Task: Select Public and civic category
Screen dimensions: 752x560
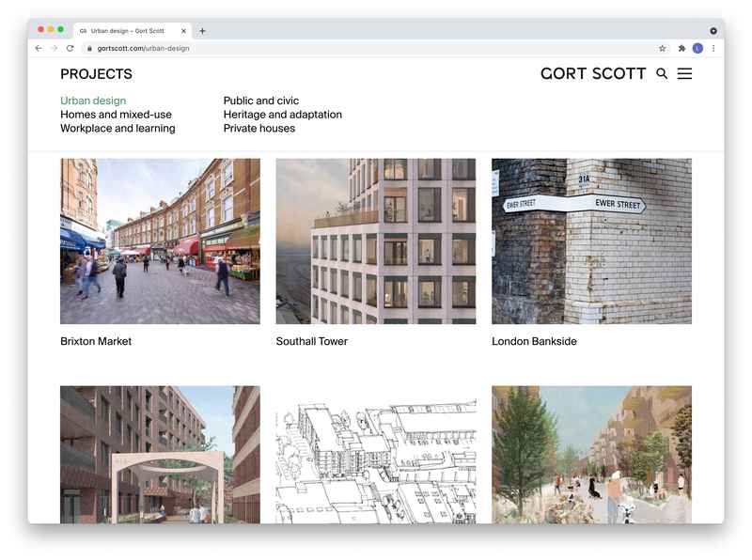Action: [261, 101]
